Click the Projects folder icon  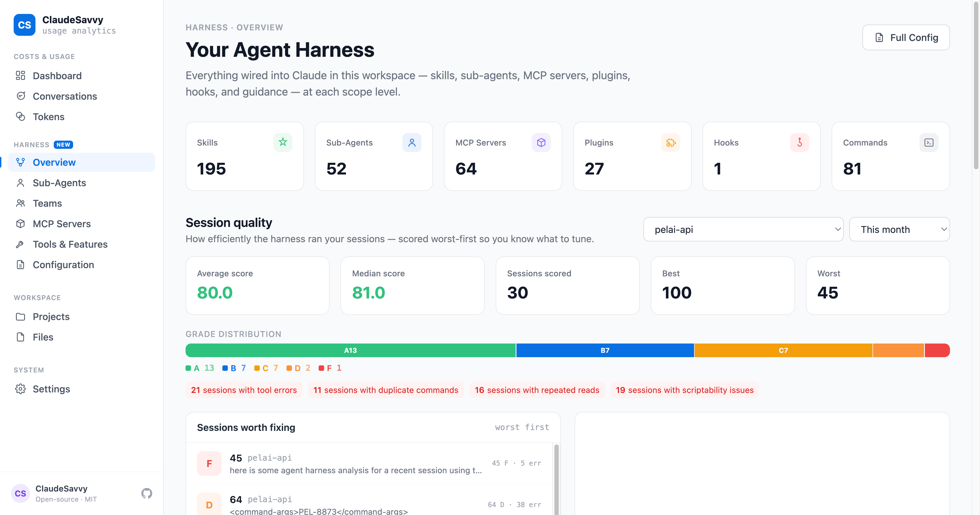[x=20, y=317]
